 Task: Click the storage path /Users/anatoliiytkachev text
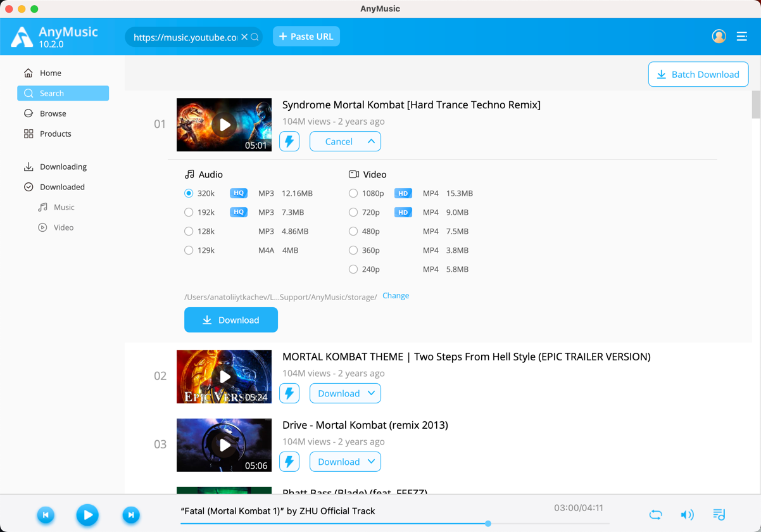(x=280, y=296)
